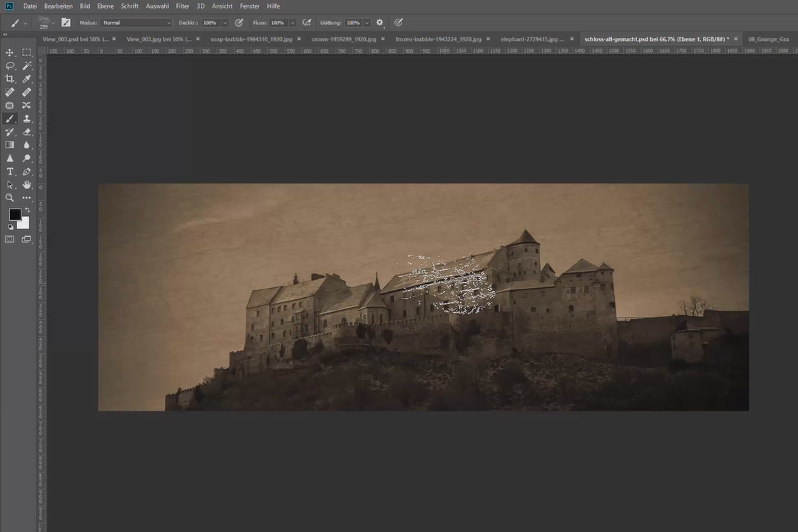This screenshot has height=532, width=798.
Task: Toggle airbrush mode next to Fluss
Action: tap(307, 23)
